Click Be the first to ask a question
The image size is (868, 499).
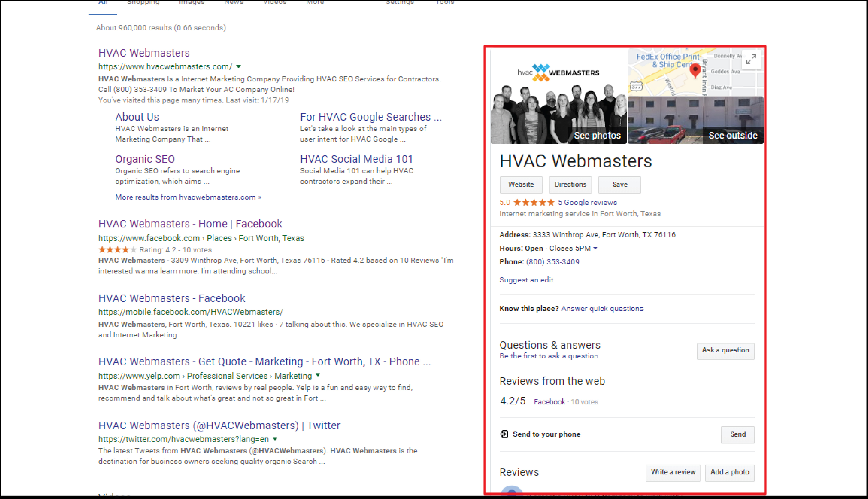coord(548,356)
